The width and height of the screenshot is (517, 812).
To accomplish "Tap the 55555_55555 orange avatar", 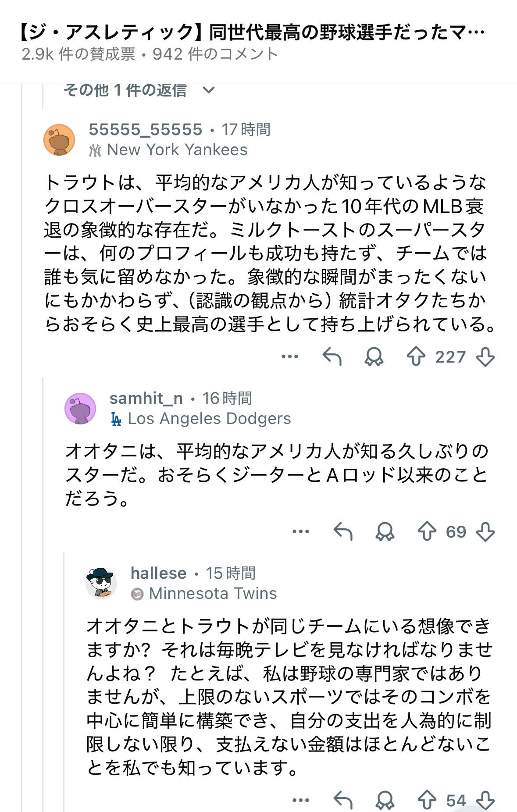I will (x=59, y=140).
